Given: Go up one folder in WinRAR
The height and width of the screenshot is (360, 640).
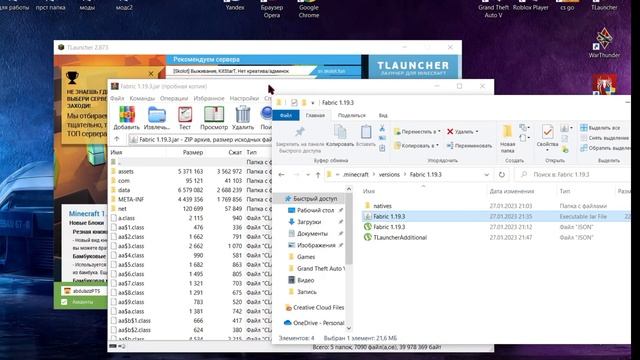Looking at the screenshot, I should pos(117,140).
